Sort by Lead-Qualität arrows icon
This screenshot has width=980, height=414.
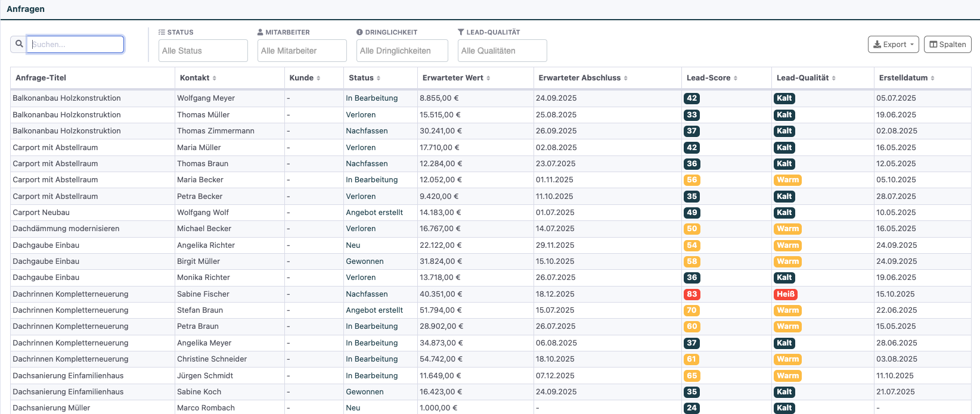pos(834,78)
